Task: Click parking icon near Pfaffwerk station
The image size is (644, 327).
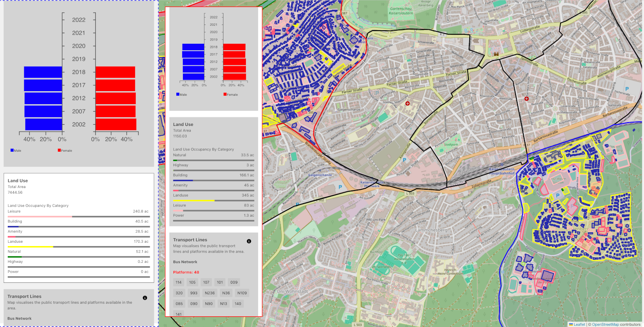Action: point(340,187)
